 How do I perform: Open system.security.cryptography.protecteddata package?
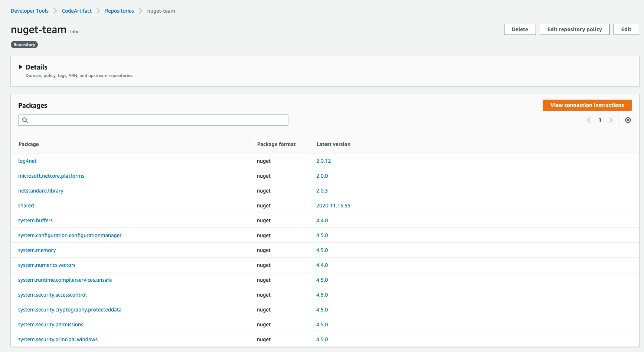pos(70,309)
